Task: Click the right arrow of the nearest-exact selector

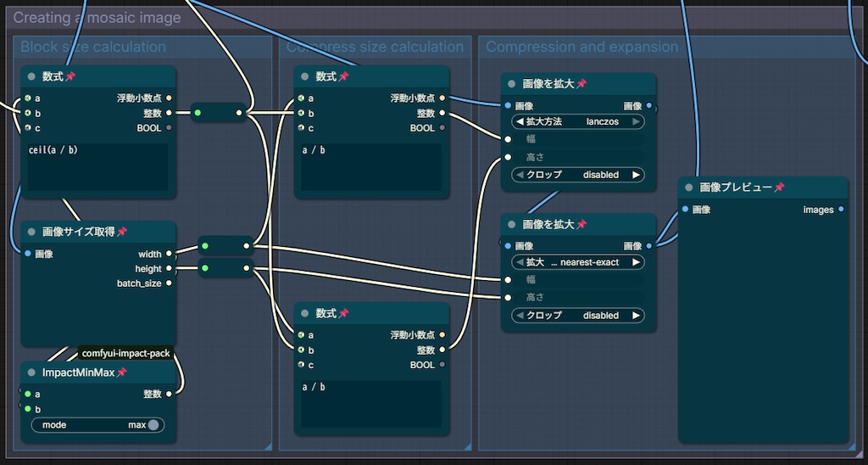Action: (636, 262)
